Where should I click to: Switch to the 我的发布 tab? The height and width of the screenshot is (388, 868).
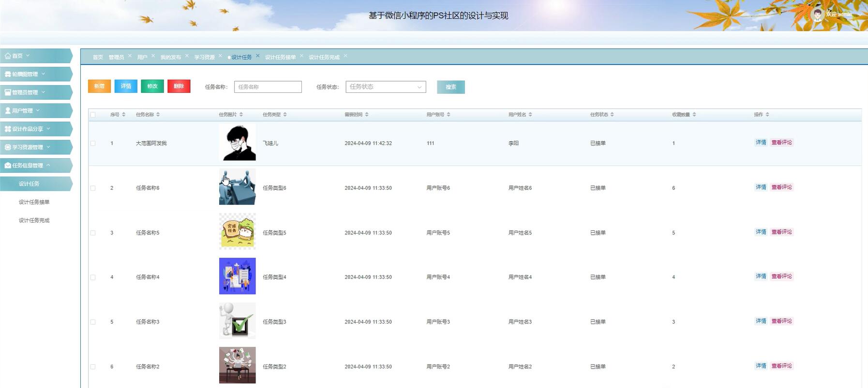pyautogui.click(x=171, y=57)
